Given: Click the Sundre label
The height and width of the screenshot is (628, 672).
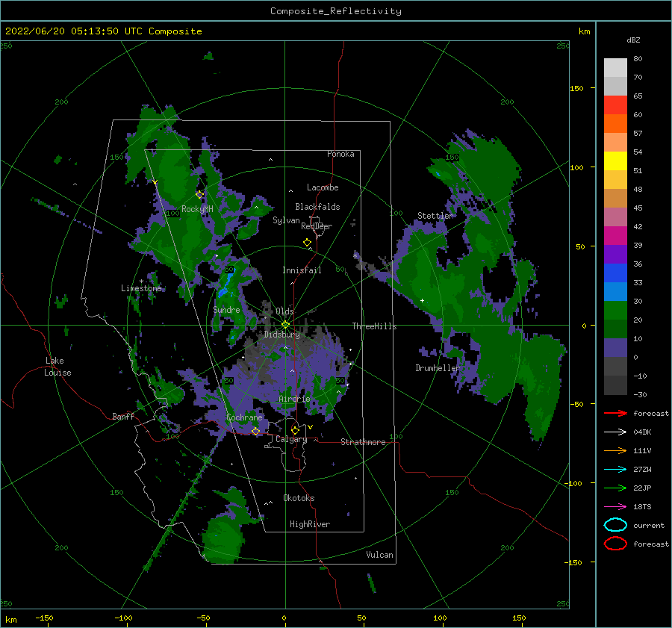Looking at the screenshot, I should pos(226,309).
